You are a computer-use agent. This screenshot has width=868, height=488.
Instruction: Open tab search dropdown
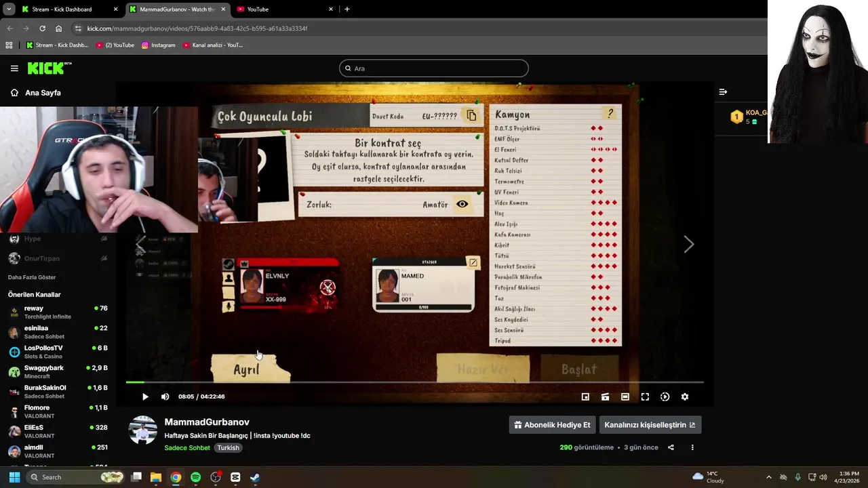click(9, 9)
